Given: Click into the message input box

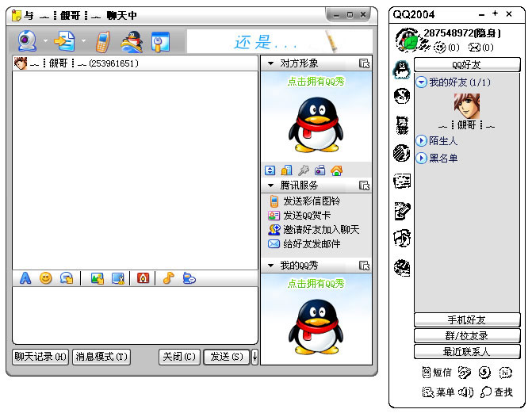Looking at the screenshot, I should click(x=135, y=315).
